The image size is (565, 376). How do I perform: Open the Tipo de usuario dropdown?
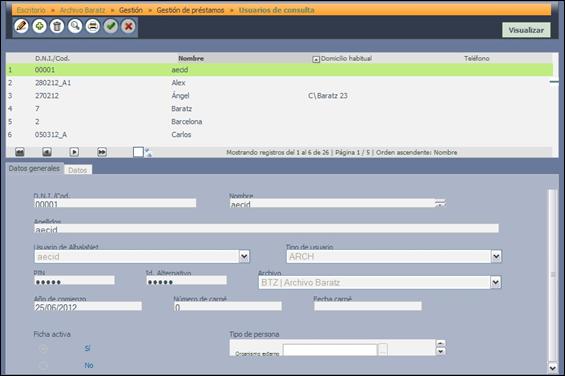click(496, 257)
